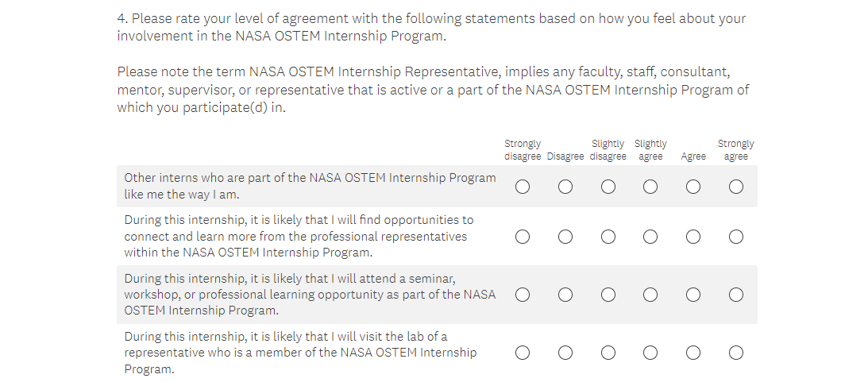Choose Slightly disagree for professional representatives statement
The image size is (868, 382).
point(608,237)
